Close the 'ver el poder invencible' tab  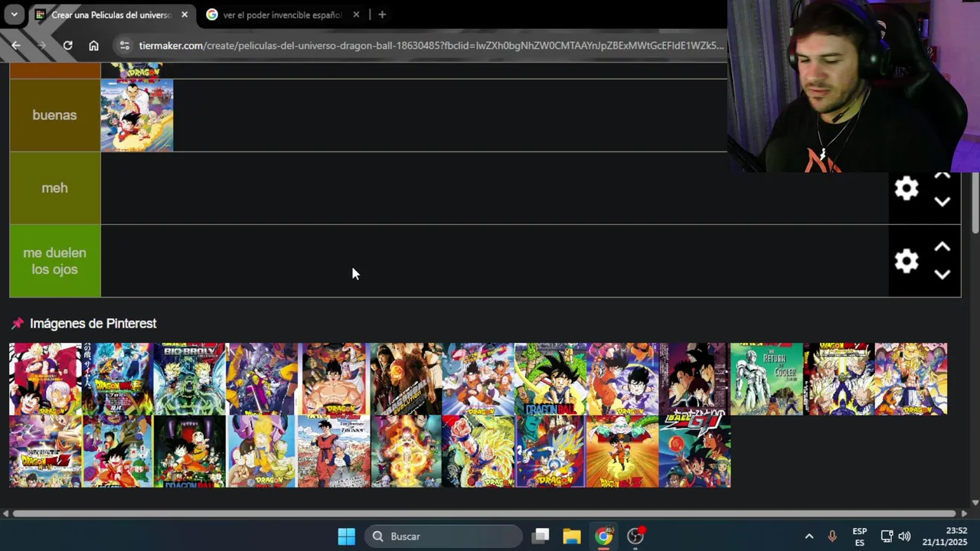coord(356,15)
